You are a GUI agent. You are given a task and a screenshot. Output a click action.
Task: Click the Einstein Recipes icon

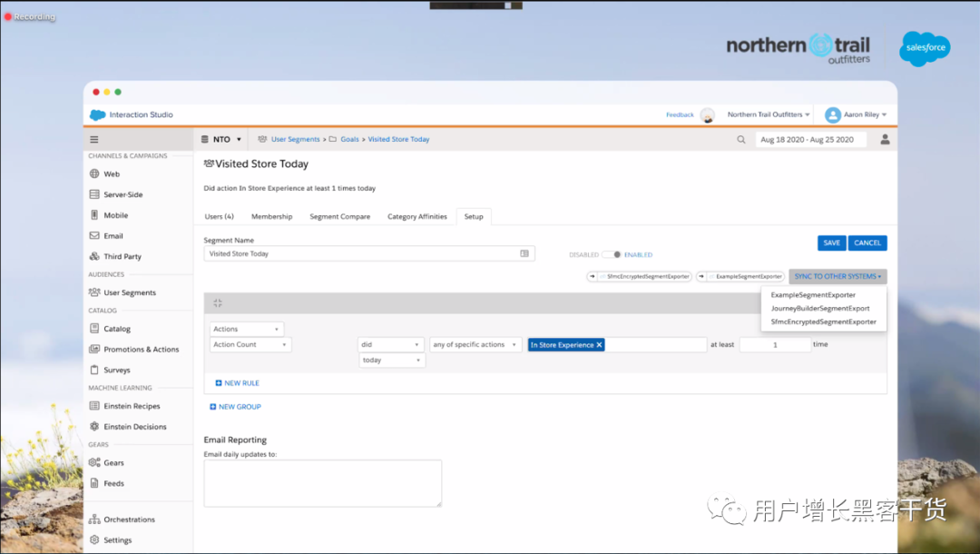pyautogui.click(x=94, y=406)
